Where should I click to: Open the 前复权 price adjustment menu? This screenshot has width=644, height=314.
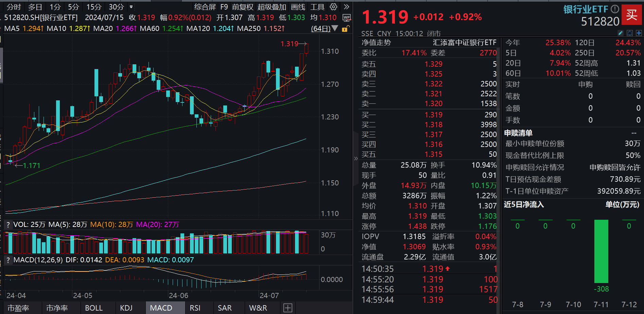pos(243,7)
